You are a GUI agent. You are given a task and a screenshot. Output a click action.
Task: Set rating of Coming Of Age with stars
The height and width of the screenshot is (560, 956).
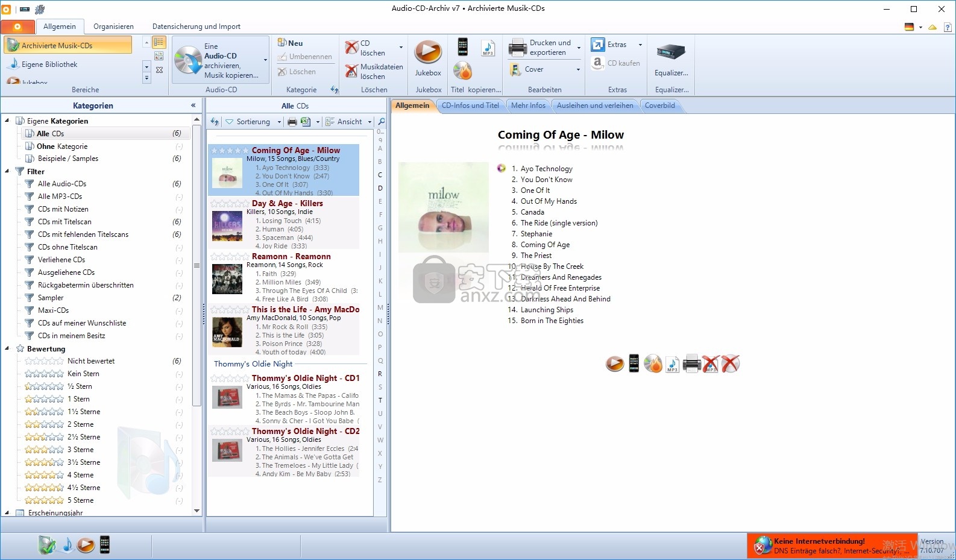click(x=230, y=150)
